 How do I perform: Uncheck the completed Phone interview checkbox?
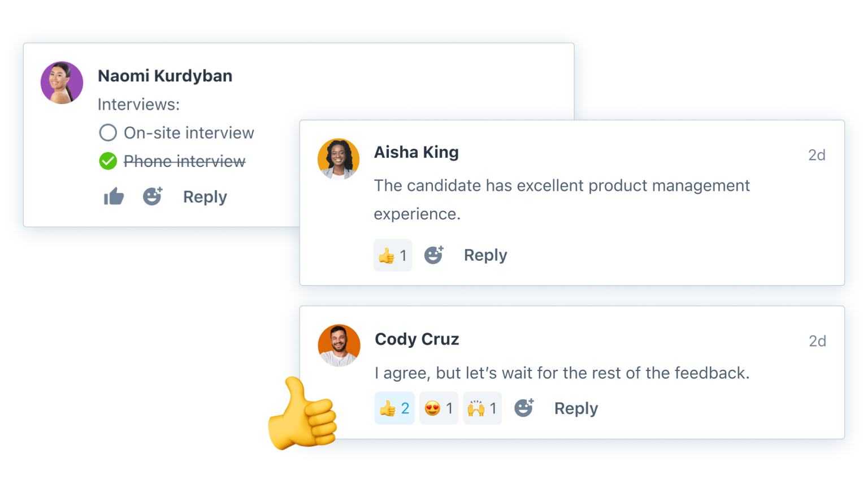[108, 161]
